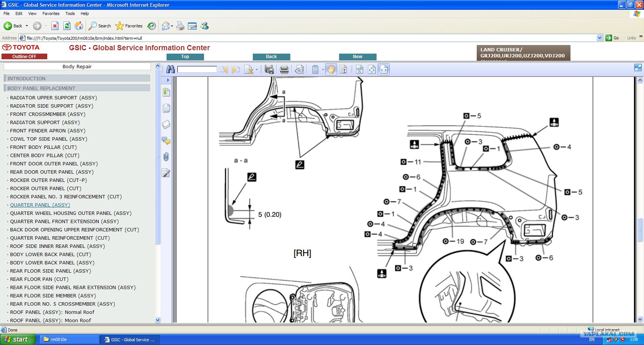This screenshot has height=345, width=644.
Task: Open the Comments side panel icon
Action: coord(166,141)
